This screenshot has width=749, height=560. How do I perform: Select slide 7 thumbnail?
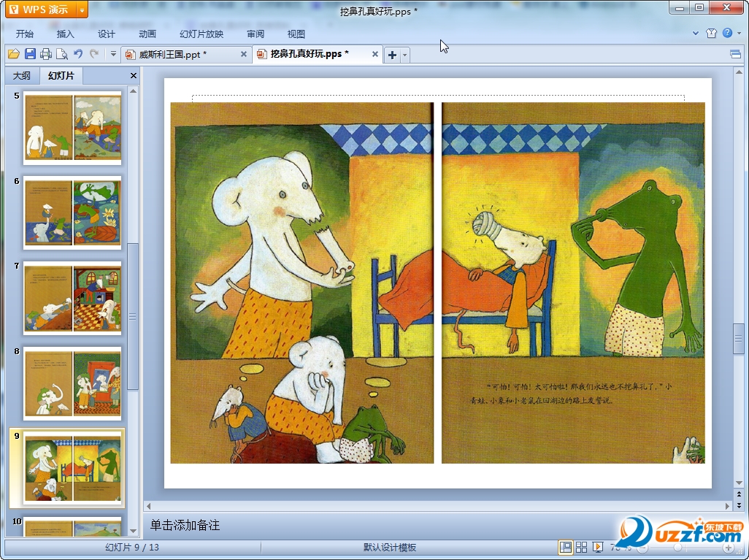pyautogui.click(x=72, y=298)
